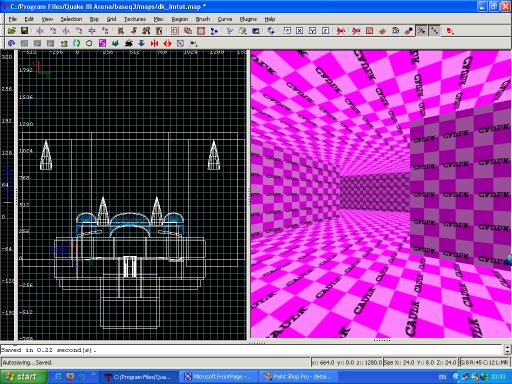Toggle don't select model brushes
512x384 pixels.
pos(341,31)
